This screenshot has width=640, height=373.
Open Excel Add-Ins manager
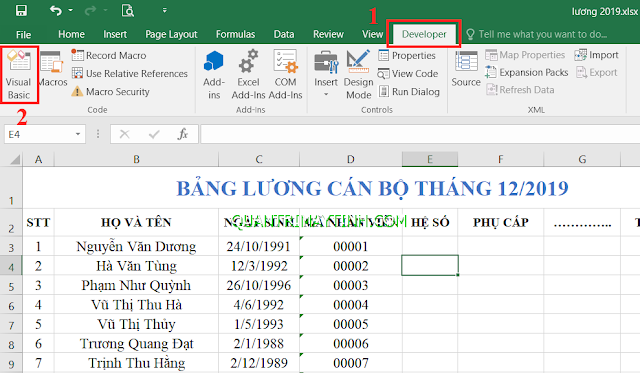click(x=248, y=75)
